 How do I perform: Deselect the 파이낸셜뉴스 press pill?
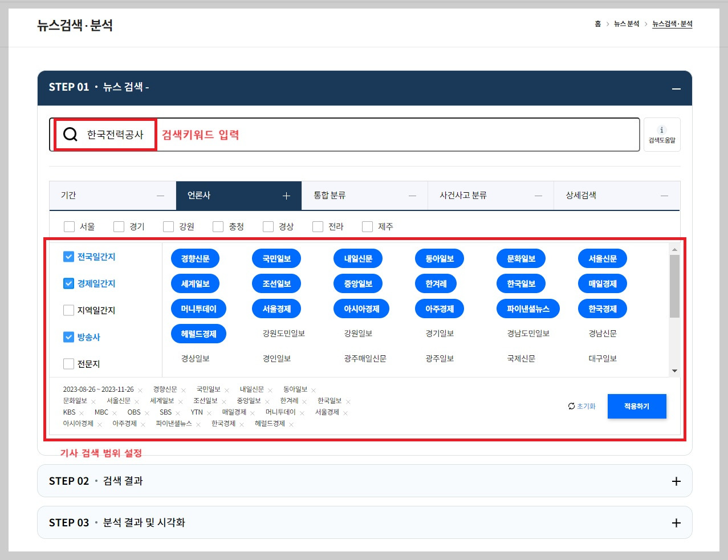528,309
